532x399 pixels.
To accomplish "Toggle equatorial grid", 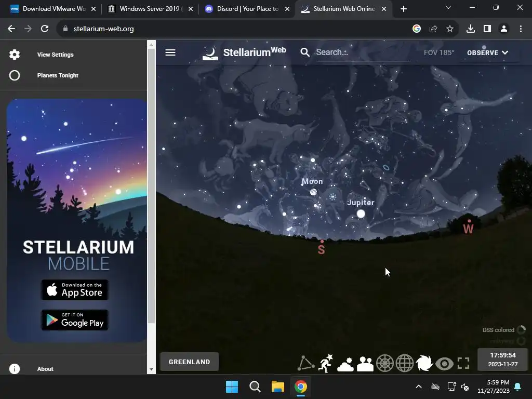I will point(404,363).
